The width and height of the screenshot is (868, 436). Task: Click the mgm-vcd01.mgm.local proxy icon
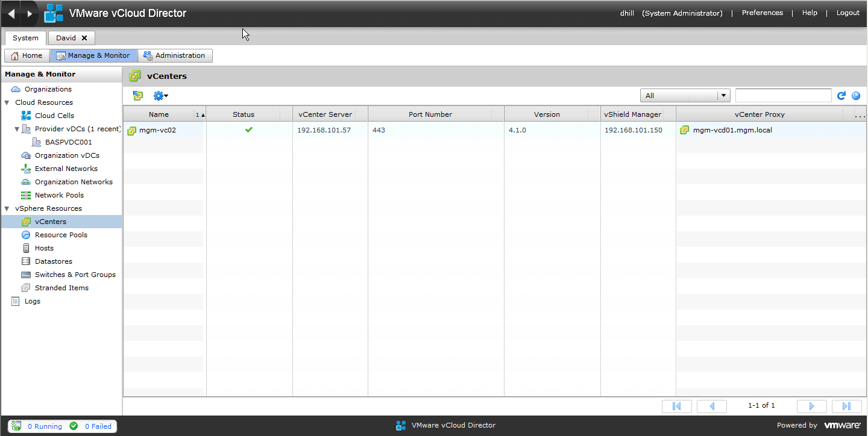685,129
